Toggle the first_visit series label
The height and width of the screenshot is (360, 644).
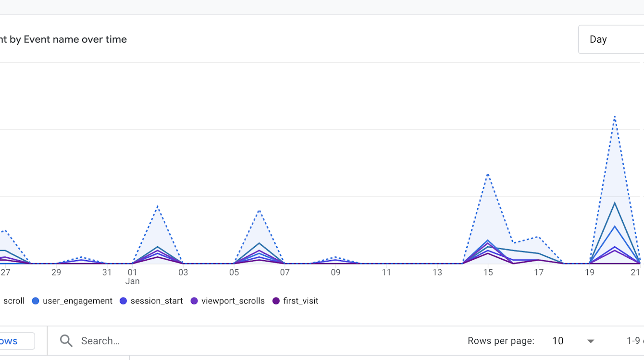(301, 301)
